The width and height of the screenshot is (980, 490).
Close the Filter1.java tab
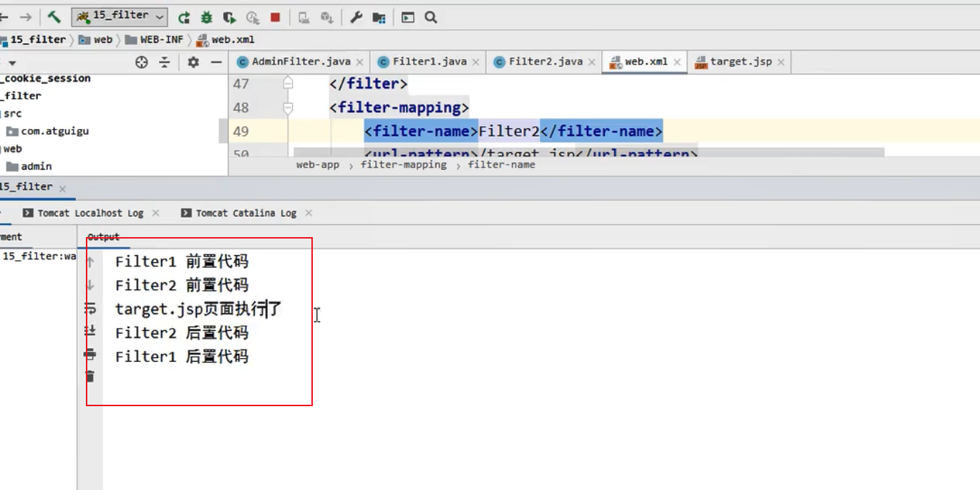point(475,62)
